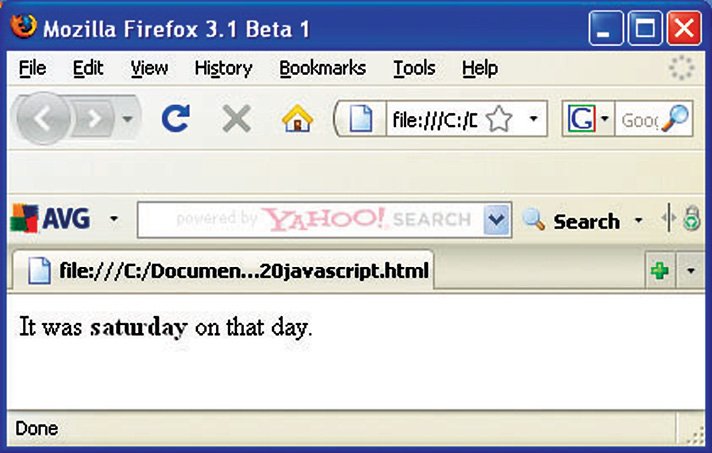Open the History menu

click(x=223, y=69)
